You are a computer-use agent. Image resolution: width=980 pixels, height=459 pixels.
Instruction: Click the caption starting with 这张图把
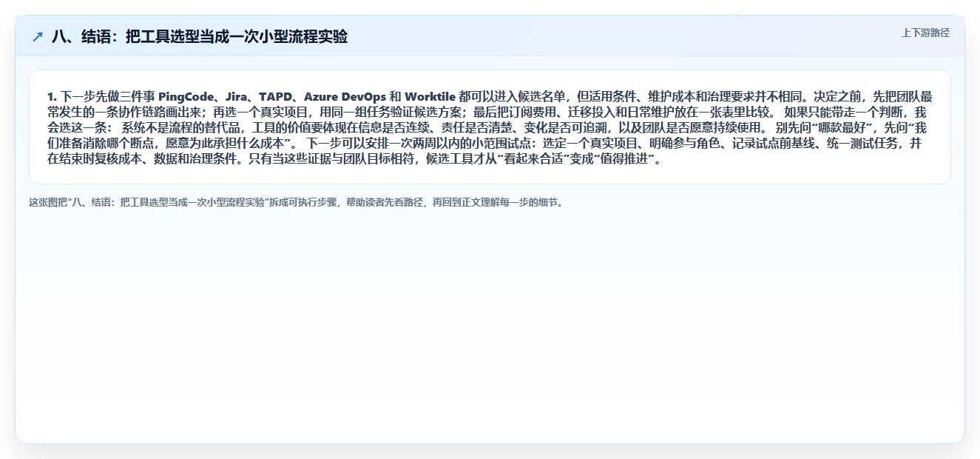[x=297, y=201]
